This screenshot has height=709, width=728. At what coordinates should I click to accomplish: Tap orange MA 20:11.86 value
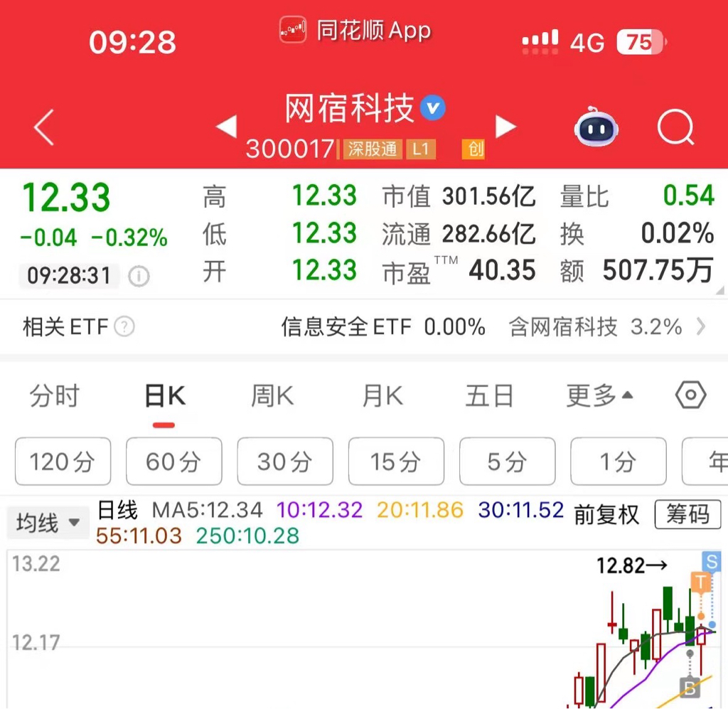click(420, 510)
